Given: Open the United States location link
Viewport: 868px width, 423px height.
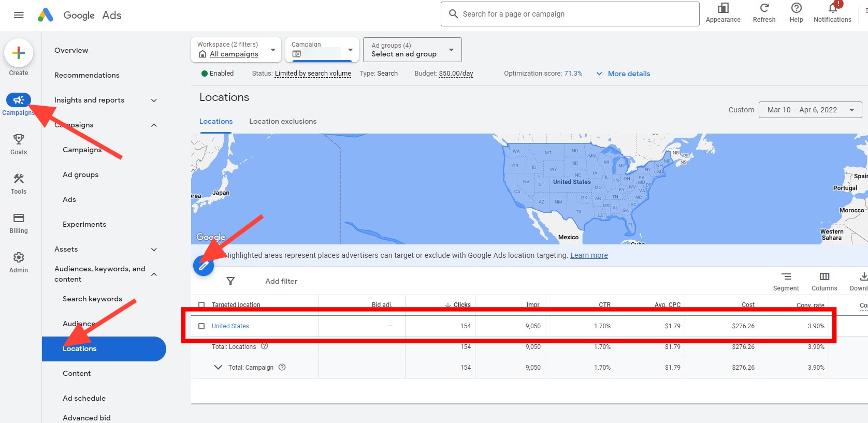Looking at the screenshot, I should tap(230, 326).
